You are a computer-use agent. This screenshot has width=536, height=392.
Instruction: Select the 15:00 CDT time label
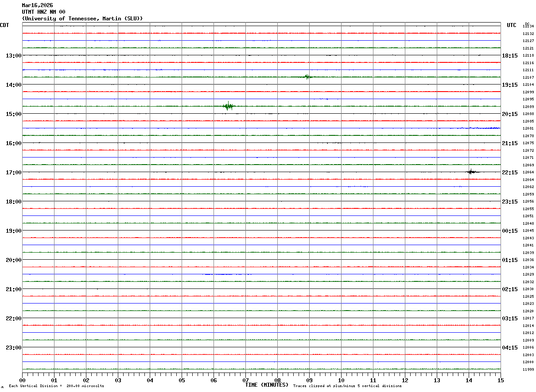[x=13, y=114]
